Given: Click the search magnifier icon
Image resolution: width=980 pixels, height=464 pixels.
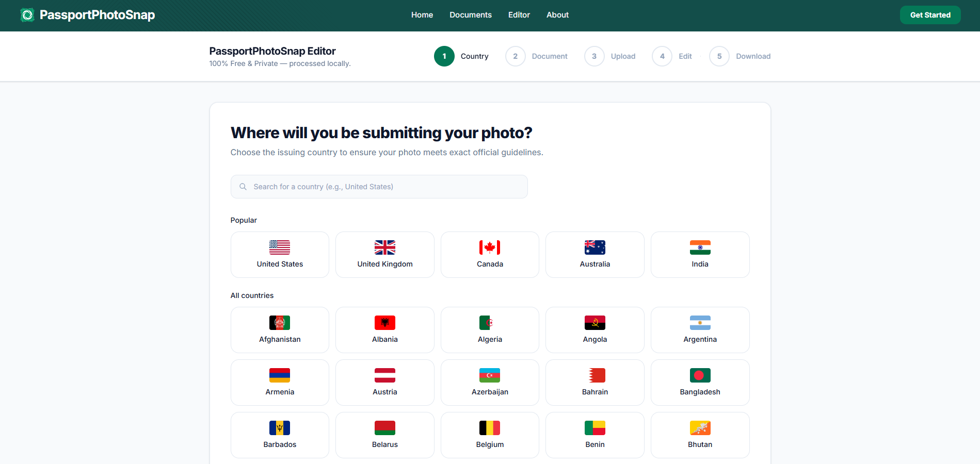Looking at the screenshot, I should point(243,187).
